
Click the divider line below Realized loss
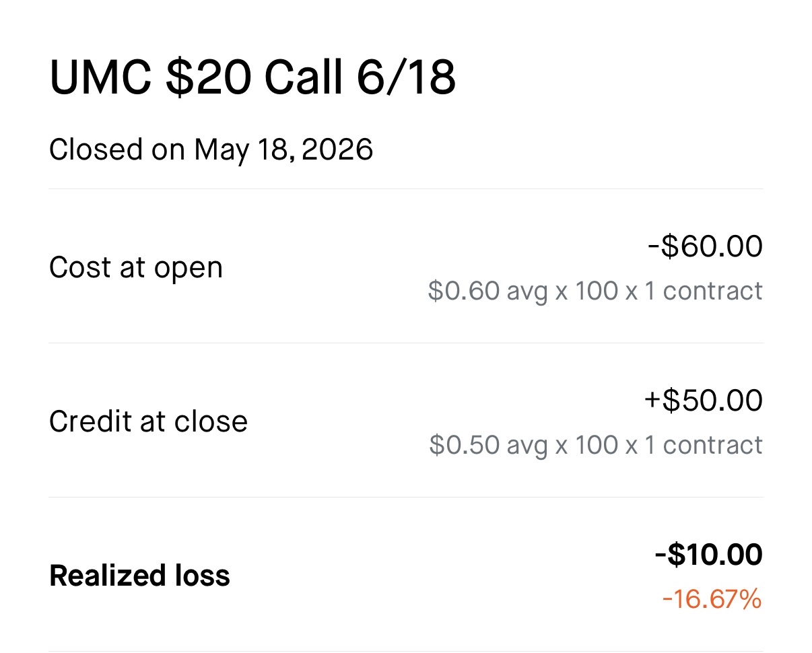pos(406,650)
